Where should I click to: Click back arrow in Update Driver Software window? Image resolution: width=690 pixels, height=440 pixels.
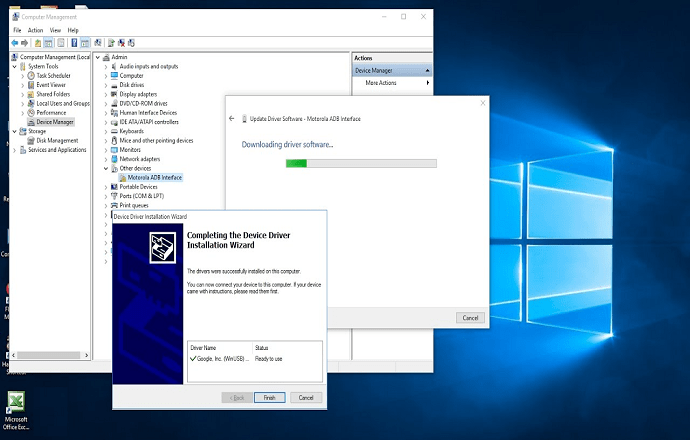pos(232,118)
